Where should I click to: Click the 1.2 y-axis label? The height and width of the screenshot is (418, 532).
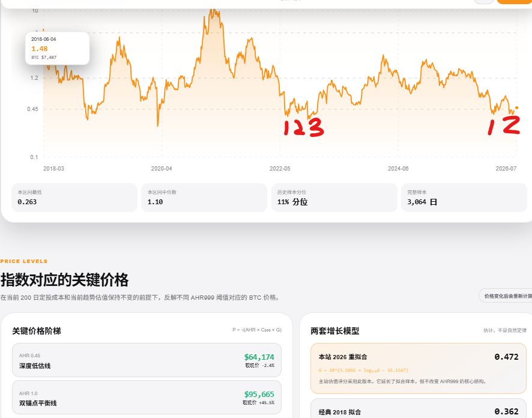34,78
